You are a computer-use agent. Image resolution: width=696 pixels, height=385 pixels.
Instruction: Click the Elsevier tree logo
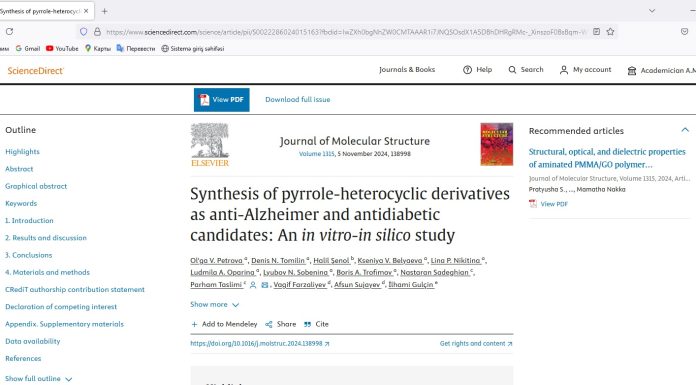click(210, 145)
